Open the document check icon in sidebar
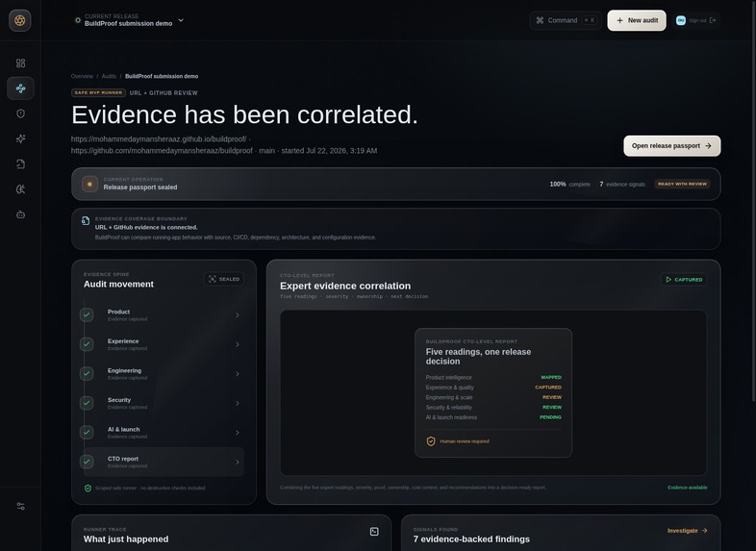756x551 pixels. click(21, 163)
